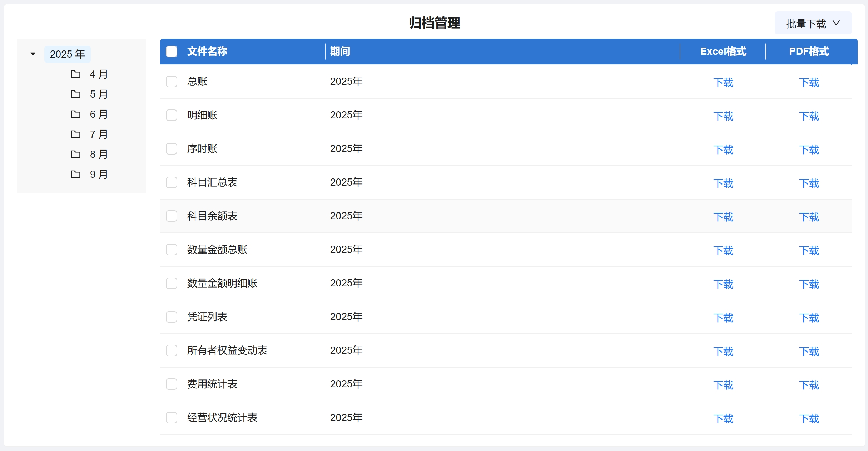Collapse the 2025 年 tree arrow

click(x=33, y=54)
